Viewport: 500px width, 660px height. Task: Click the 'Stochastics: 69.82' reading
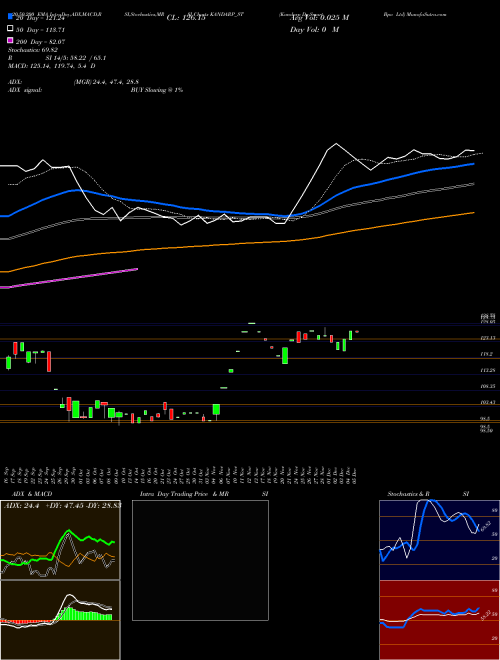click(33, 50)
